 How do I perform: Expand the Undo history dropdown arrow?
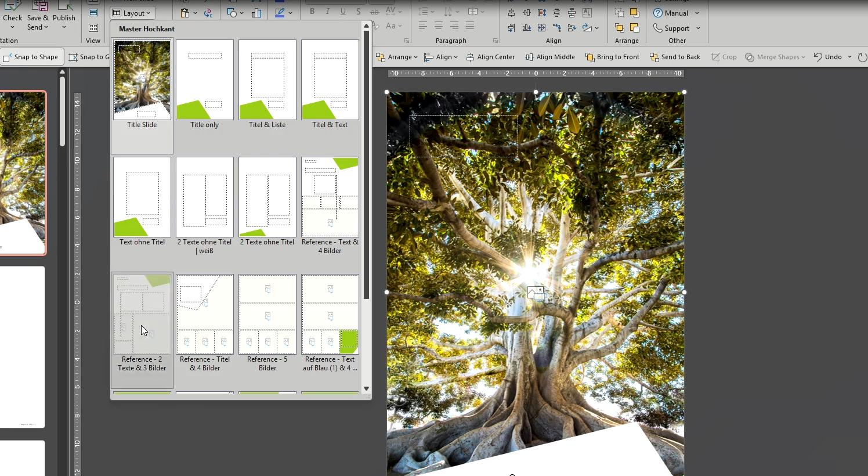(x=849, y=57)
